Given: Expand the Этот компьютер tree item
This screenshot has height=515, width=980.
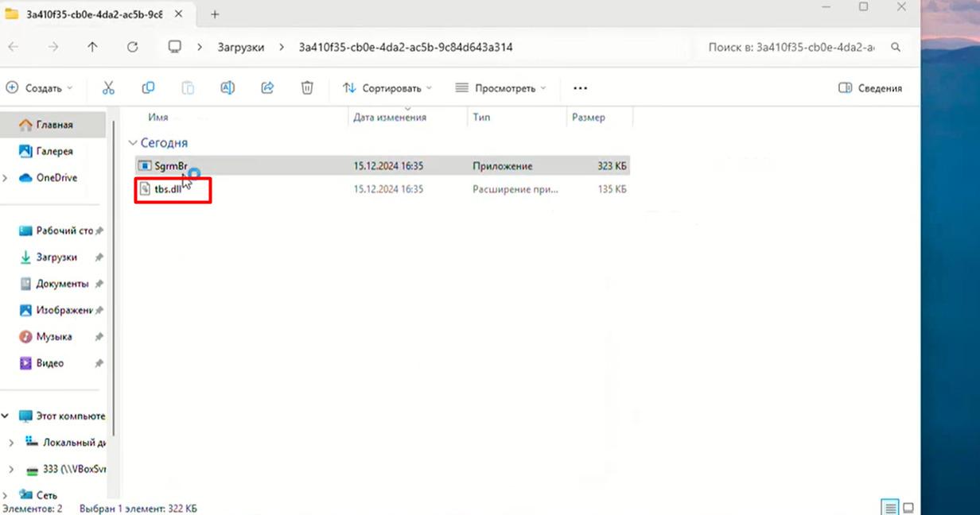Looking at the screenshot, I should 5,416.
